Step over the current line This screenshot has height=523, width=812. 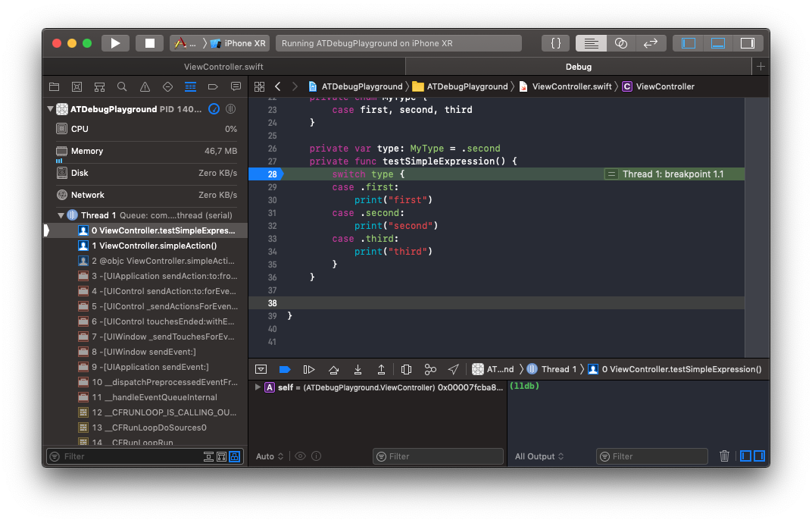(x=333, y=369)
